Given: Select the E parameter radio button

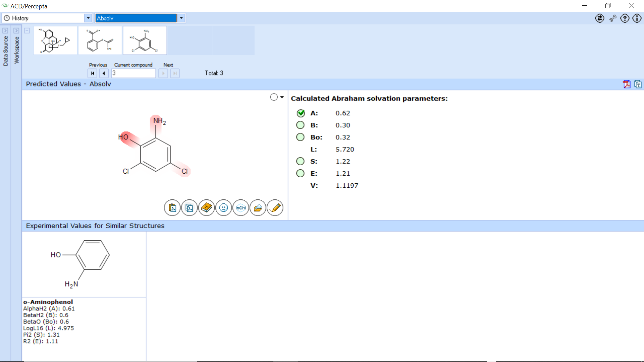Looking at the screenshot, I should tap(300, 173).
